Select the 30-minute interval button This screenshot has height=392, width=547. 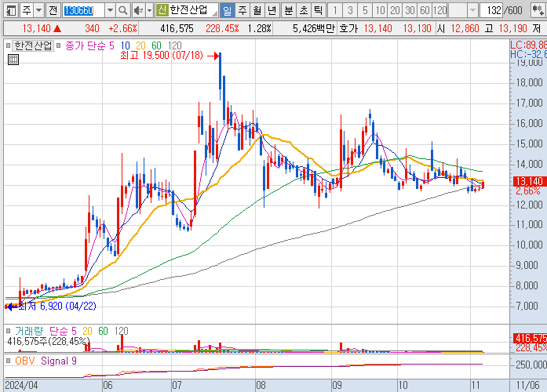(410, 10)
